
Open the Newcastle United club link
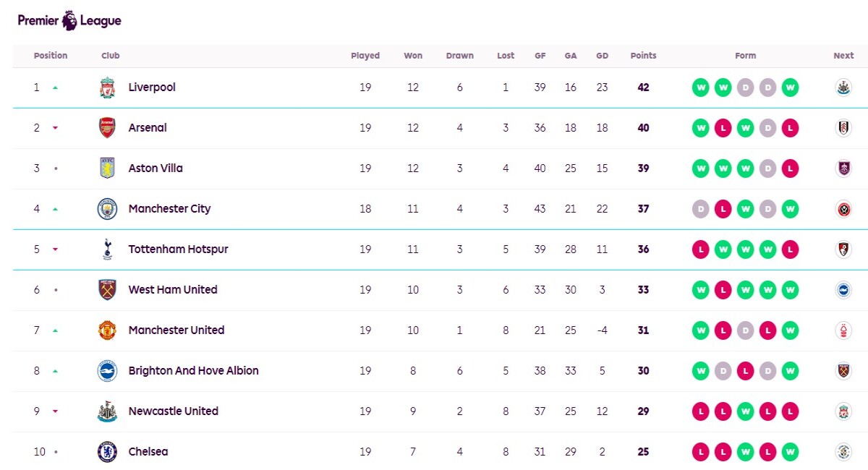(x=173, y=411)
